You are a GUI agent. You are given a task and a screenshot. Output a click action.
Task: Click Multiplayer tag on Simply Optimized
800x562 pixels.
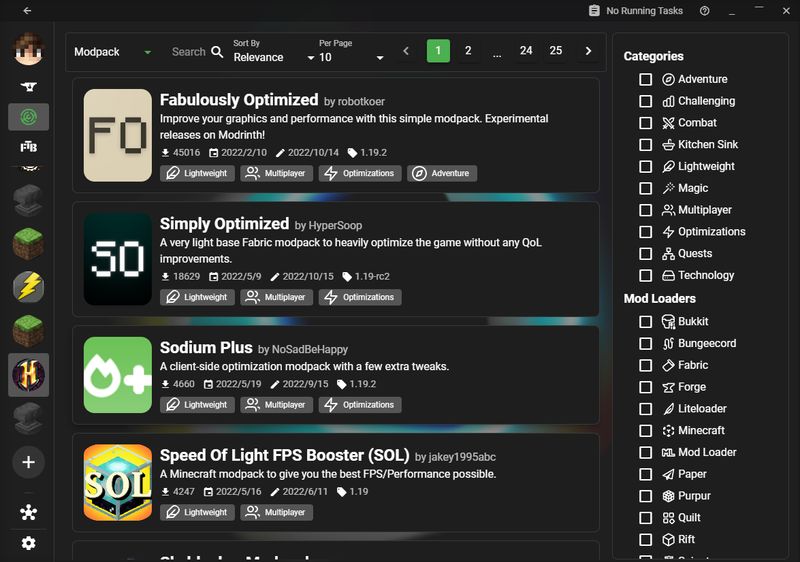[277, 297]
